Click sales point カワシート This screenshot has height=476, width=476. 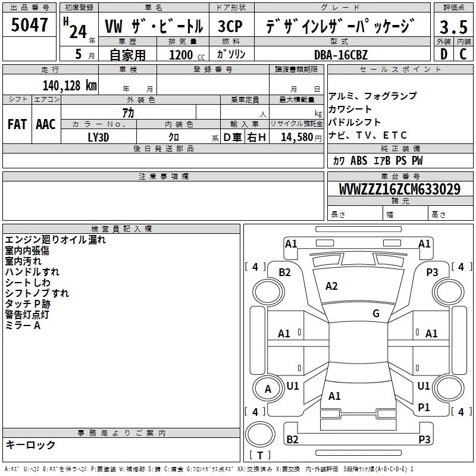pos(350,109)
